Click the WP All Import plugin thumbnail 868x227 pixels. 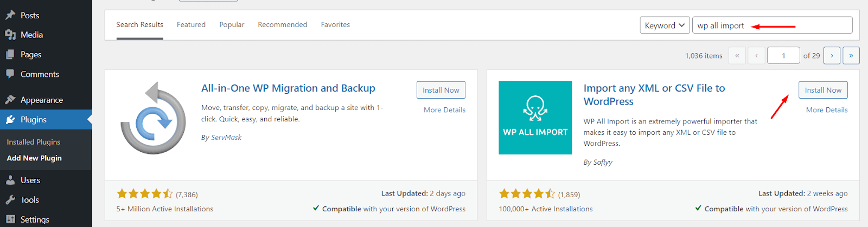coord(535,118)
